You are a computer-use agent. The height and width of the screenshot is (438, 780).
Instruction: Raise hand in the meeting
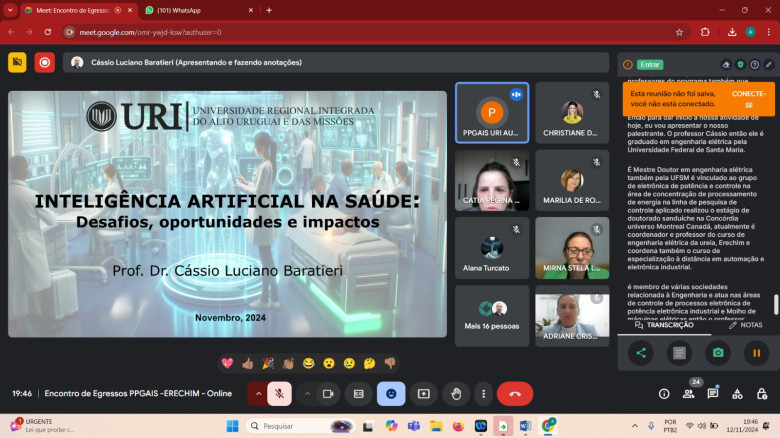tap(456, 394)
